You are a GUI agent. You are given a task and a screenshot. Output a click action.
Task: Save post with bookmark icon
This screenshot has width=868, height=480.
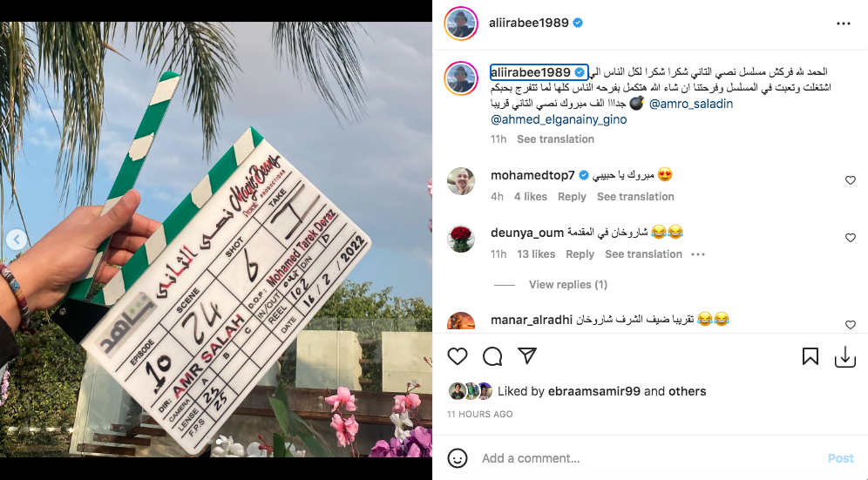coord(810,356)
